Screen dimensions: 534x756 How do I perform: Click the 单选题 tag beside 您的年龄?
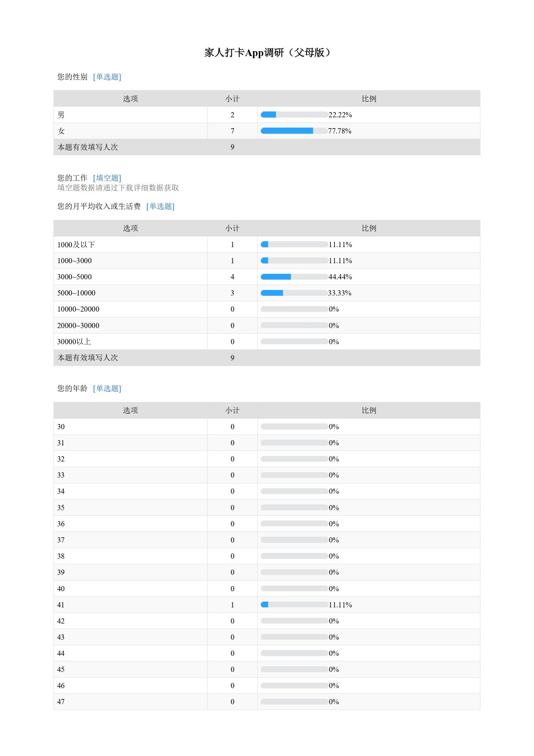pos(107,388)
